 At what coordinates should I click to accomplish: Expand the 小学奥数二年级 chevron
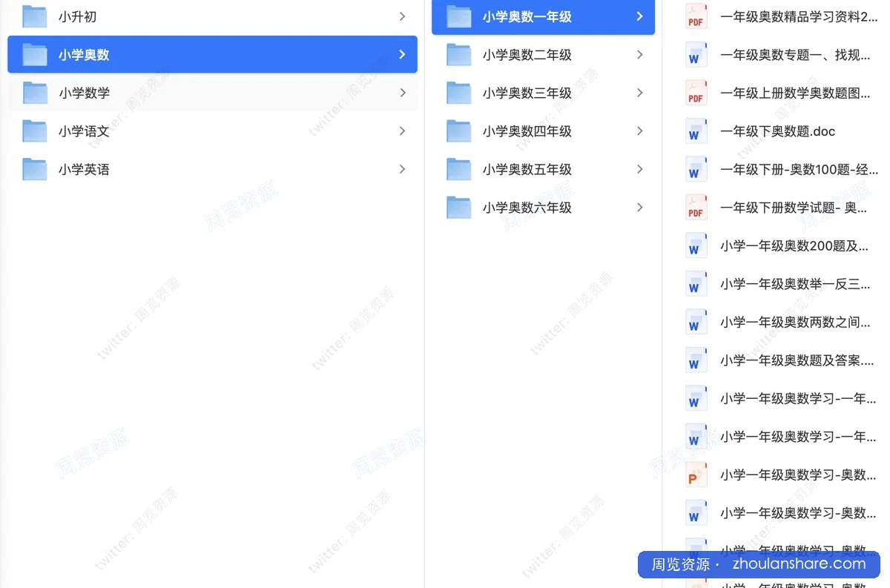(x=639, y=54)
